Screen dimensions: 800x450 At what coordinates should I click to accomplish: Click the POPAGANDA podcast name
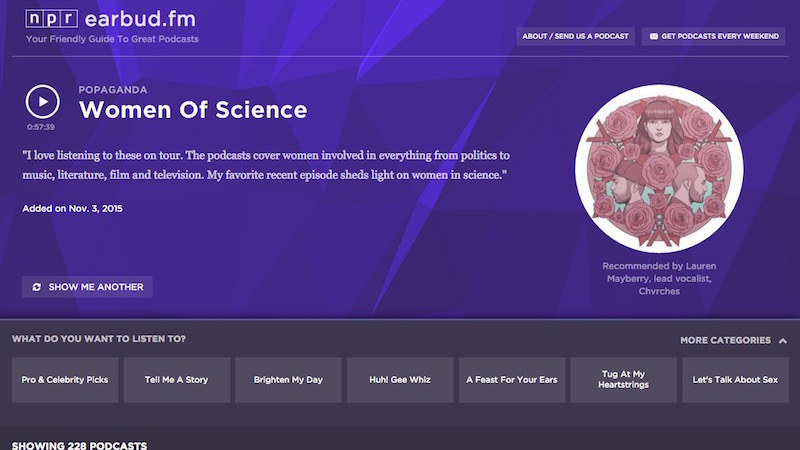point(113,90)
